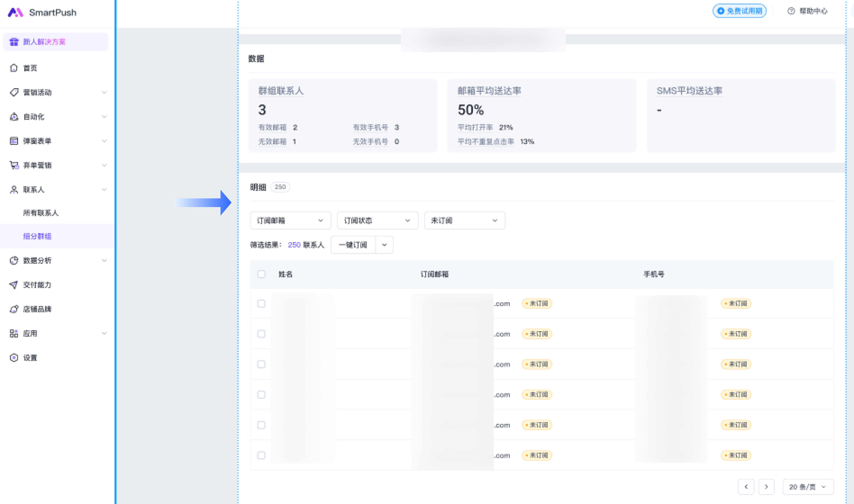
Task: Check the first contact row checkbox
Action: coord(261,304)
